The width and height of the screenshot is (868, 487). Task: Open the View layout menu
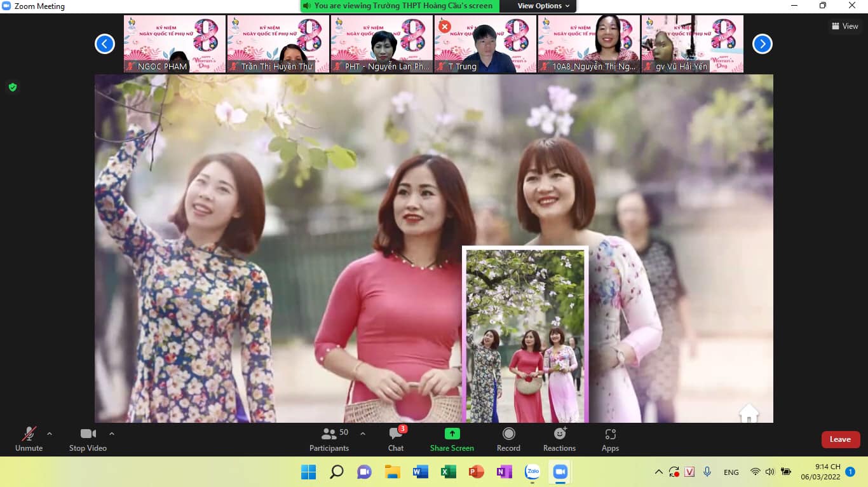coord(845,26)
